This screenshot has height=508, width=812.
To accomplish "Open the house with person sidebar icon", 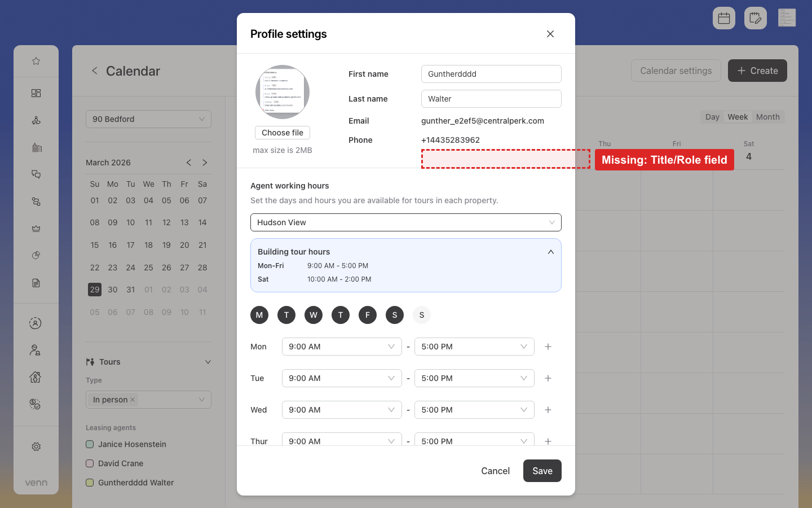I will pos(36,378).
